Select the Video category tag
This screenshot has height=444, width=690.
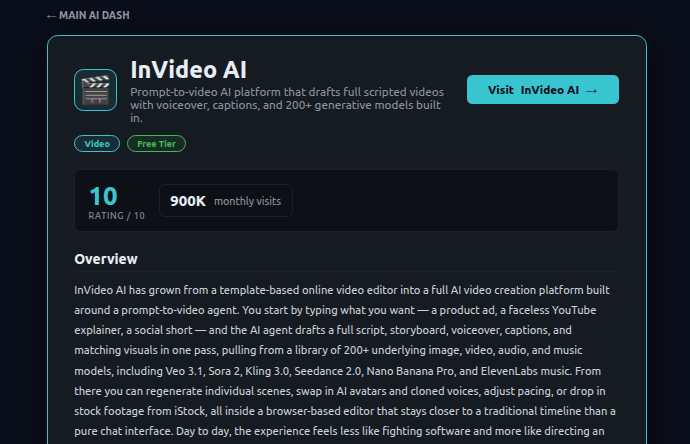click(97, 144)
